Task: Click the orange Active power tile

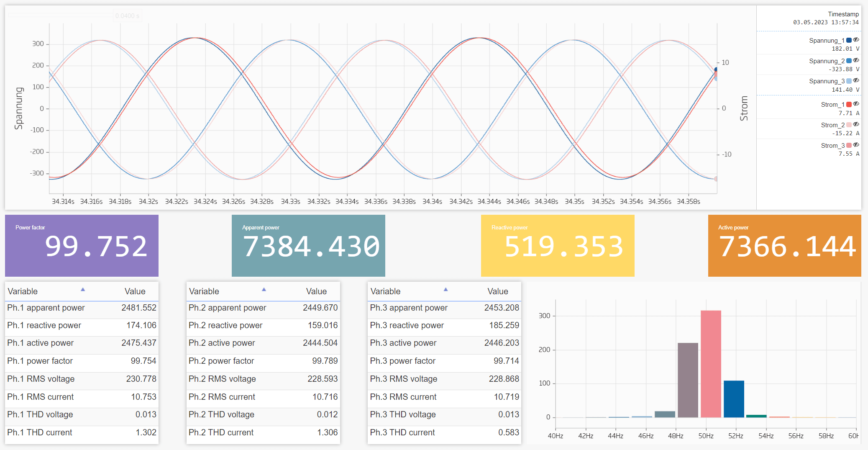Action: tap(784, 246)
